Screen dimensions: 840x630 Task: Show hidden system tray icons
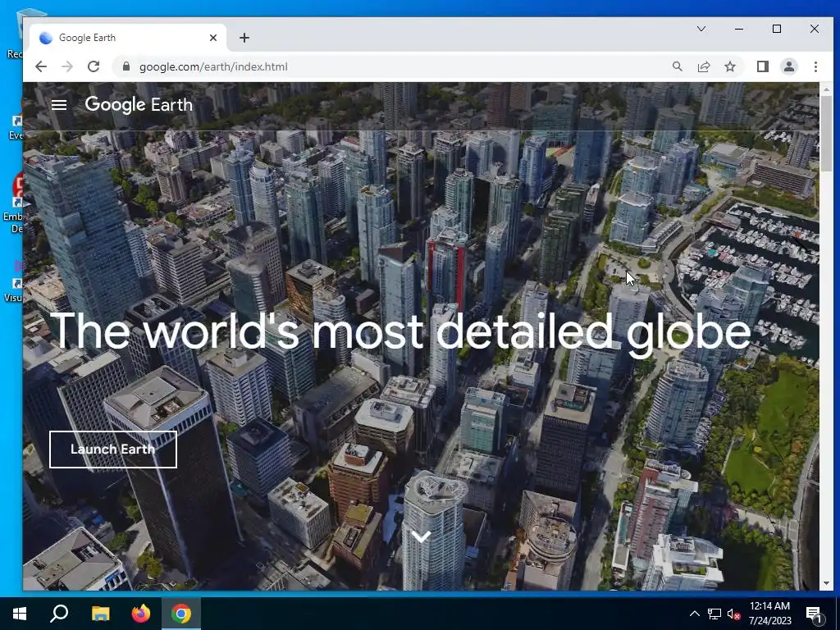tap(694, 614)
